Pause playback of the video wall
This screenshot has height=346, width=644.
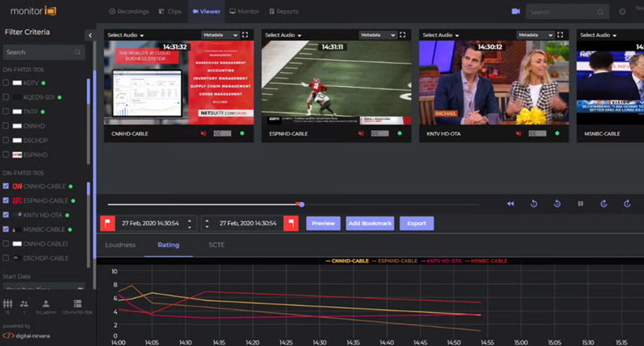(581, 203)
